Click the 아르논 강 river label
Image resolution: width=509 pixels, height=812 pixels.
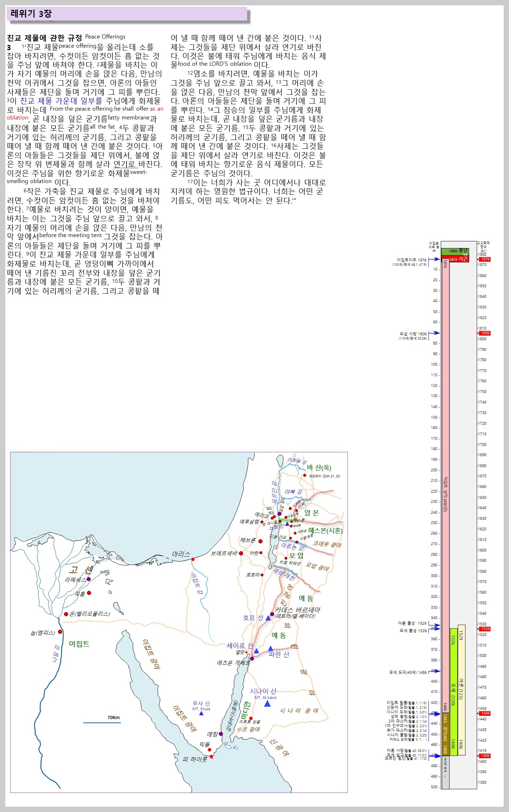(293, 547)
